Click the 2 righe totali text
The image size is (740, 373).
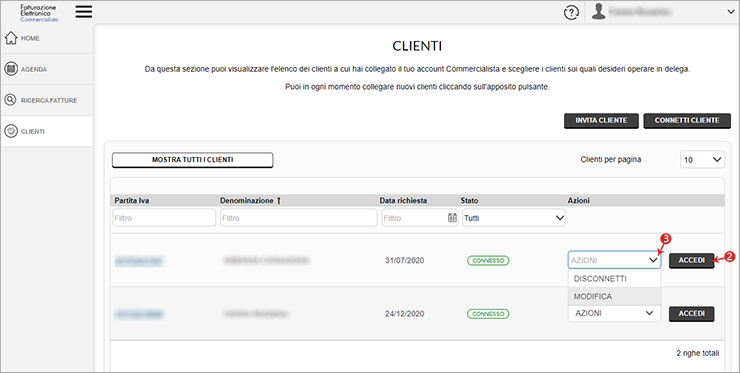pos(698,353)
